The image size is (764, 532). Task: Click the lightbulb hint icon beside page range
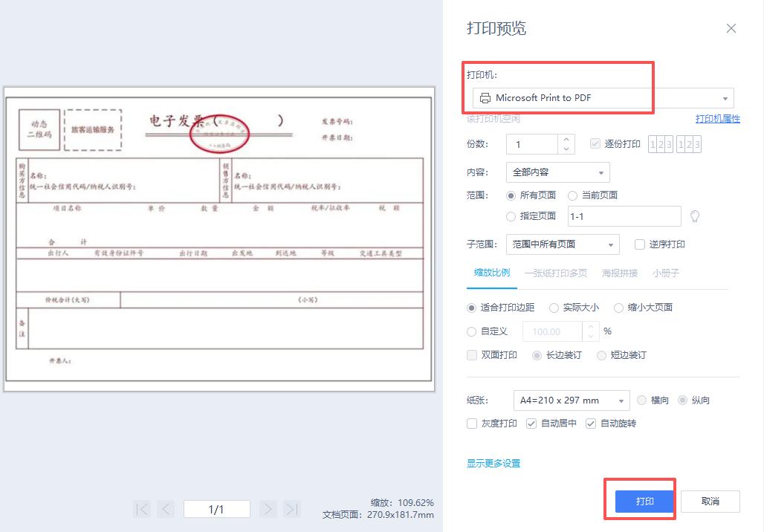(x=694, y=216)
